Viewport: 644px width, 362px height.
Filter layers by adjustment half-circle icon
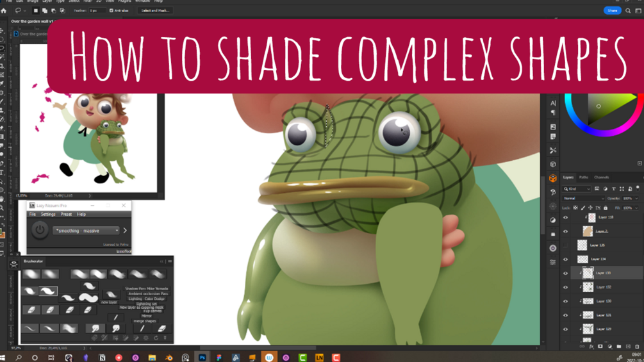click(x=606, y=189)
